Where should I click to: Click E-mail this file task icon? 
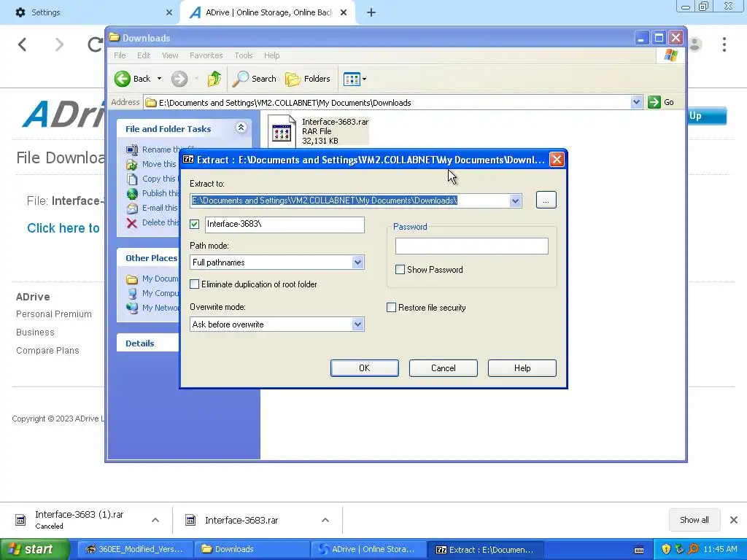click(x=132, y=208)
